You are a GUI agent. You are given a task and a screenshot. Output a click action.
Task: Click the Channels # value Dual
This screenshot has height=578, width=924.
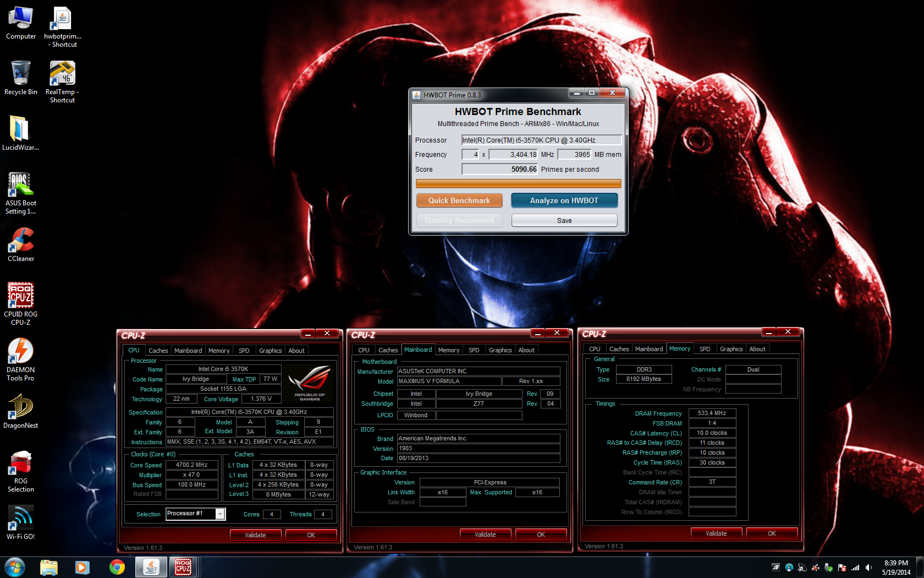[x=753, y=369]
